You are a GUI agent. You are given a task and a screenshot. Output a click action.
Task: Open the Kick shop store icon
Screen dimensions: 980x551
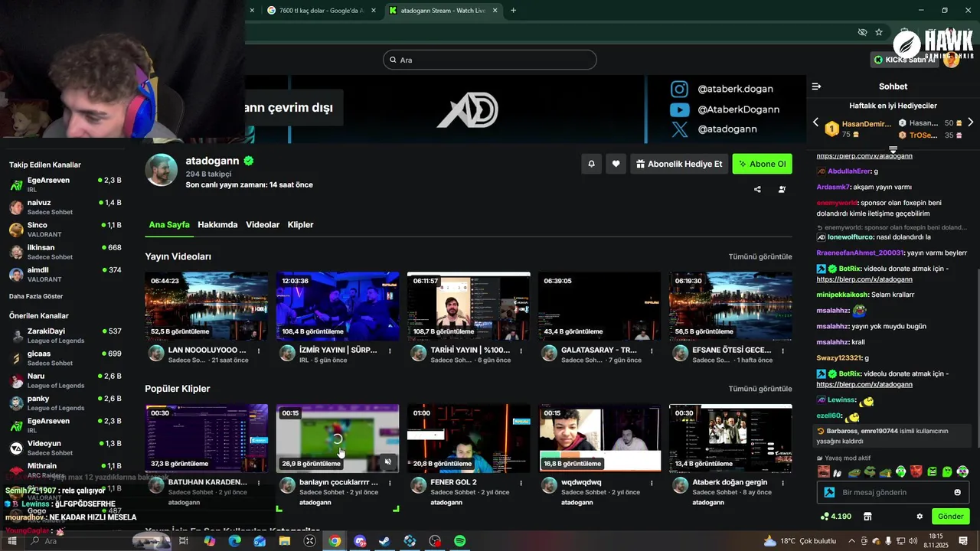(867, 517)
